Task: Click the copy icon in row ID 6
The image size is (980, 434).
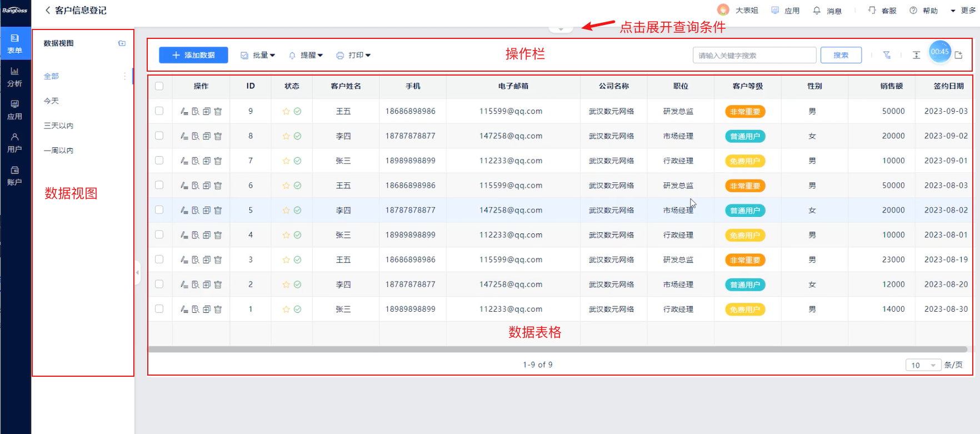Action: coord(207,186)
